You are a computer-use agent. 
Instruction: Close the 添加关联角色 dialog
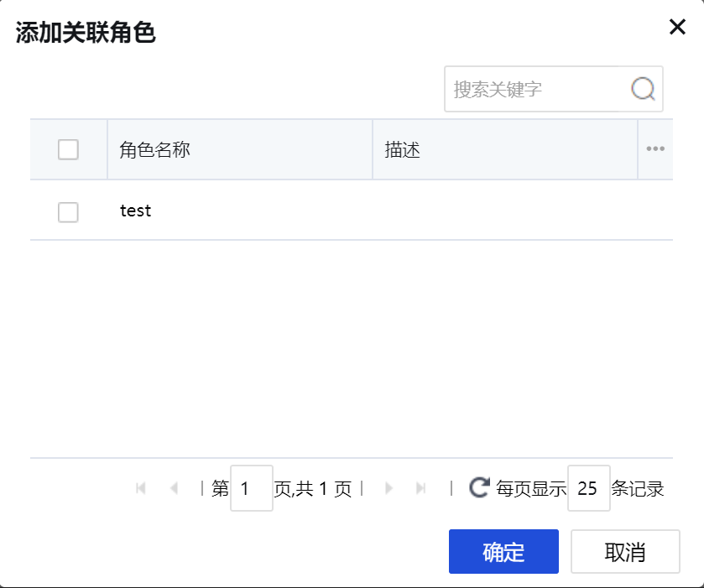[677, 27]
